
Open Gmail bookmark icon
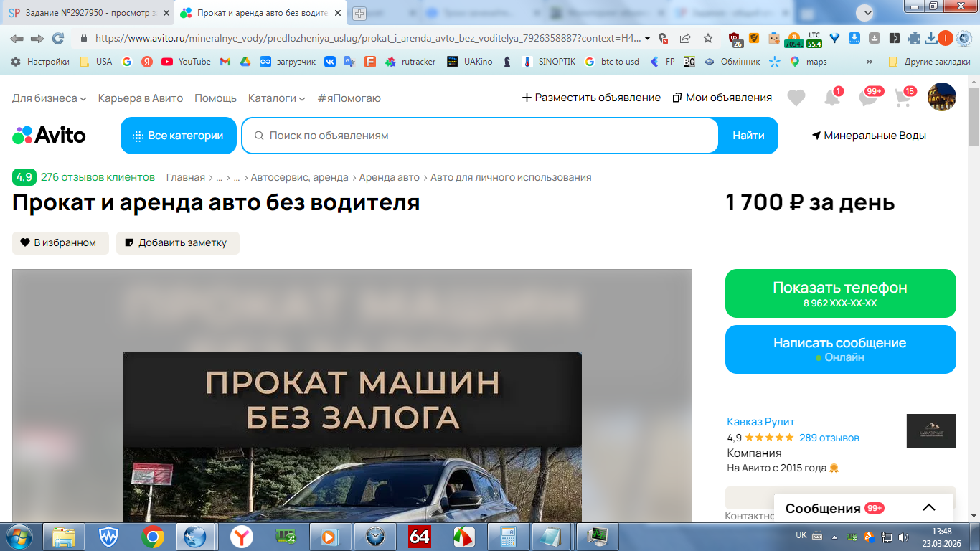point(225,62)
